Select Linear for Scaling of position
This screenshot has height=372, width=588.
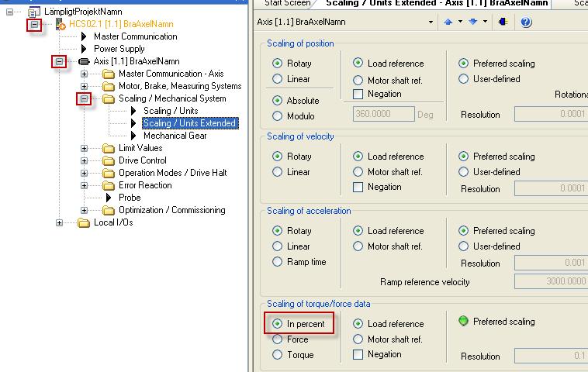tap(277, 79)
